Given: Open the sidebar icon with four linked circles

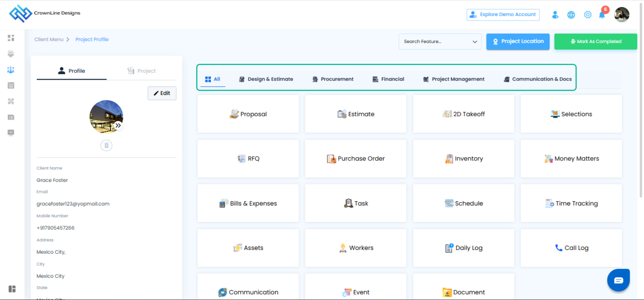Looking at the screenshot, I should click(x=11, y=101).
